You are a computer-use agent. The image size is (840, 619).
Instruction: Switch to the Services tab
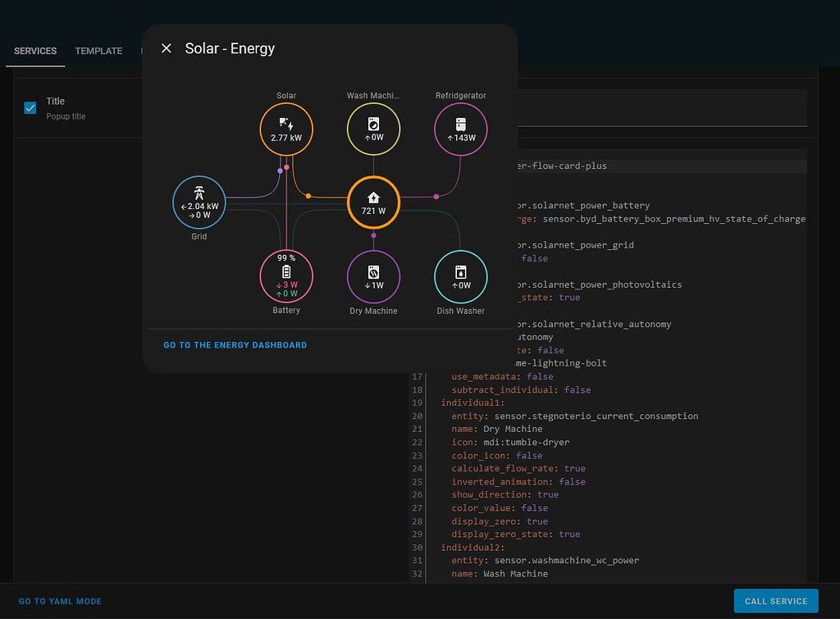click(x=35, y=51)
